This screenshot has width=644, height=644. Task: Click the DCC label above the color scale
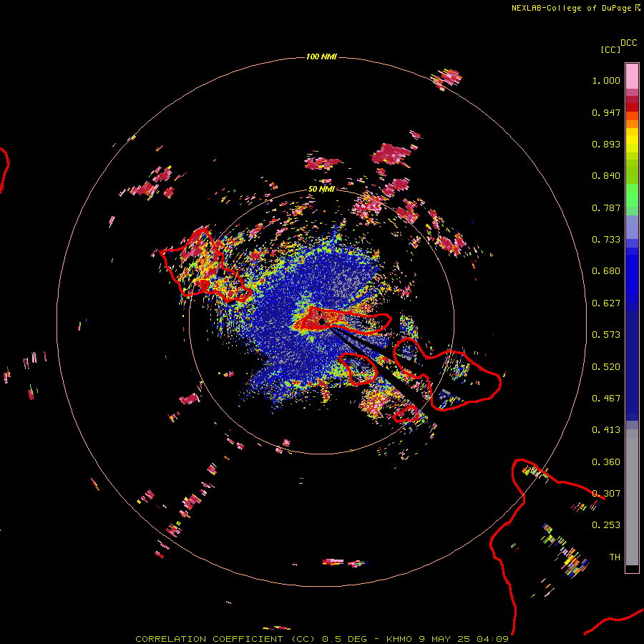click(x=628, y=43)
